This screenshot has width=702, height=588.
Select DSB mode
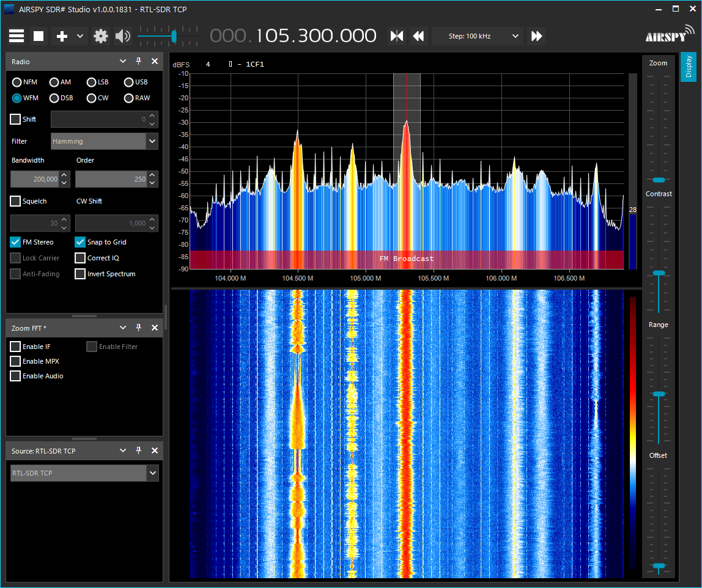pyautogui.click(x=61, y=98)
